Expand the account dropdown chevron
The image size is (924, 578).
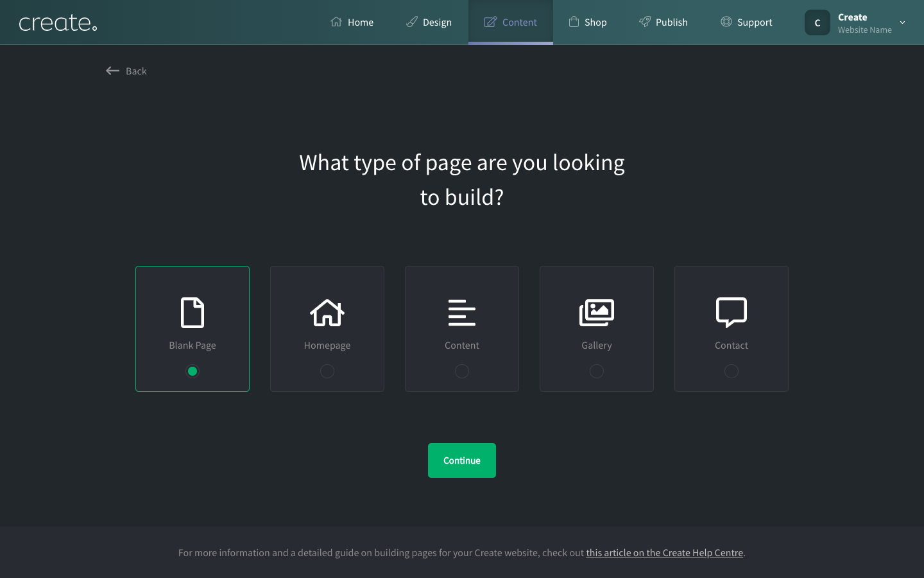tap(902, 22)
